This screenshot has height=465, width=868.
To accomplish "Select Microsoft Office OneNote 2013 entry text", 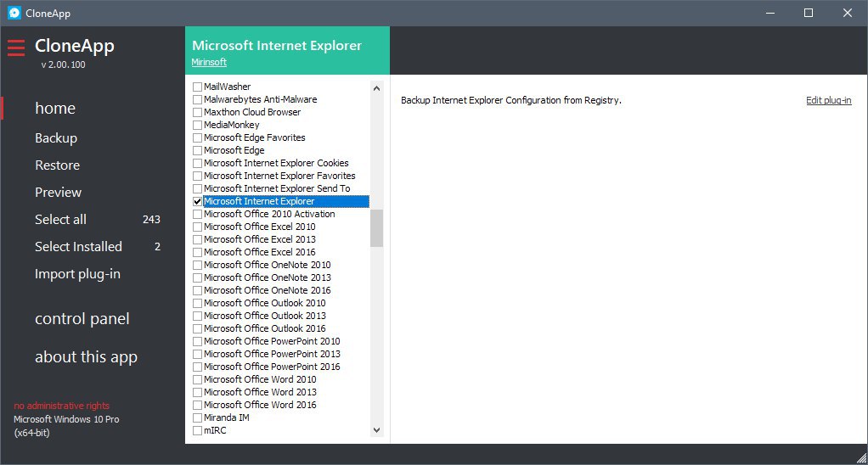I will pyautogui.click(x=268, y=277).
